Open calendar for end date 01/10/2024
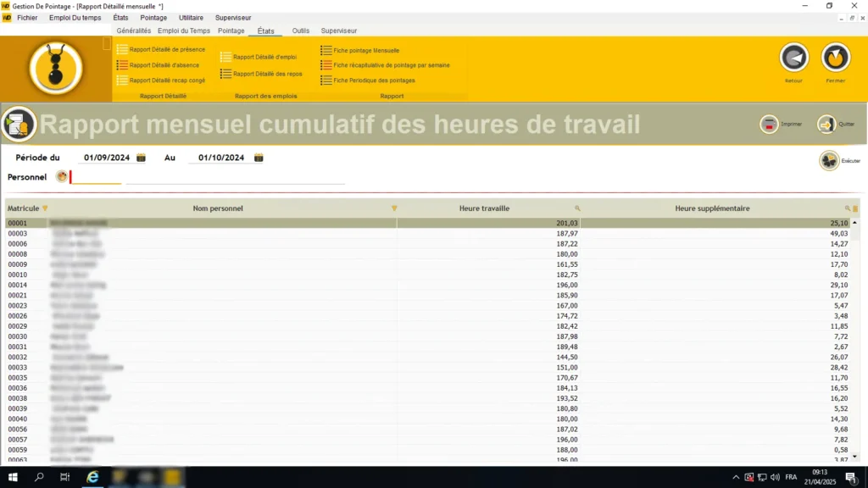 coord(259,158)
